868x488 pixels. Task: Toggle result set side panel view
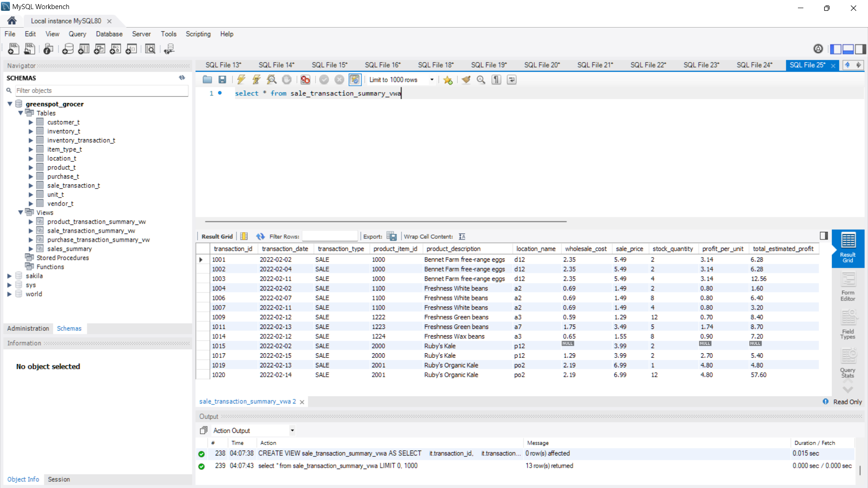click(x=824, y=236)
